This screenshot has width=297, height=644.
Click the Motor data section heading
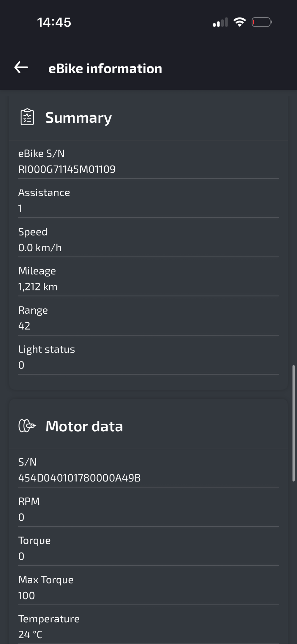[x=84, y=426]
